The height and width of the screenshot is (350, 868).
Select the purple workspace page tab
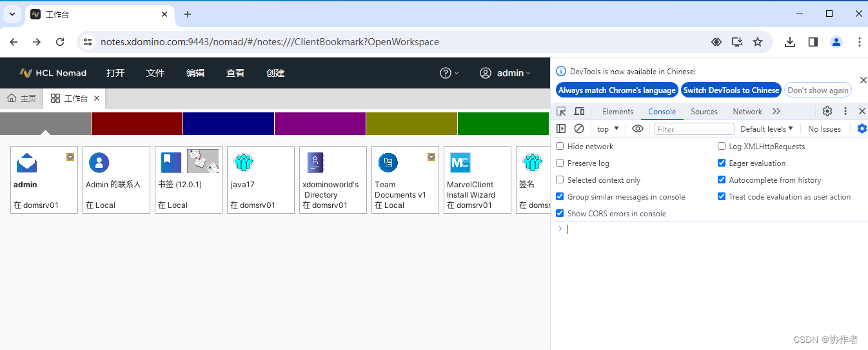click(321, 123)
